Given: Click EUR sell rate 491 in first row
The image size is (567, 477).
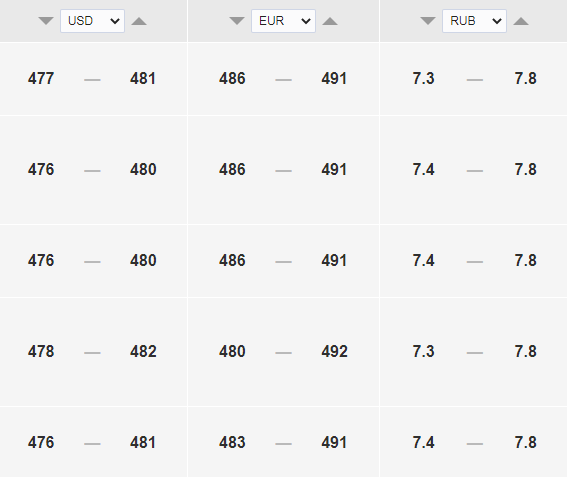Looking at the screenshot, I should pos(334,78).
